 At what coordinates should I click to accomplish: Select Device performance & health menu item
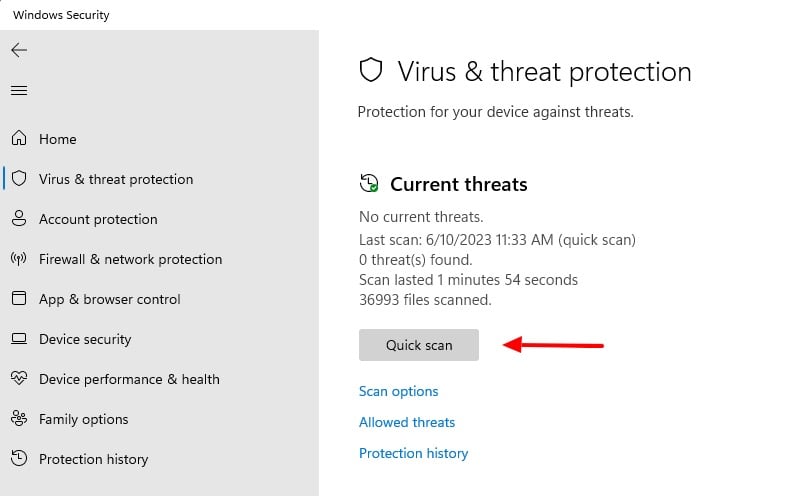pyautogui.click(x=129, y=379)
